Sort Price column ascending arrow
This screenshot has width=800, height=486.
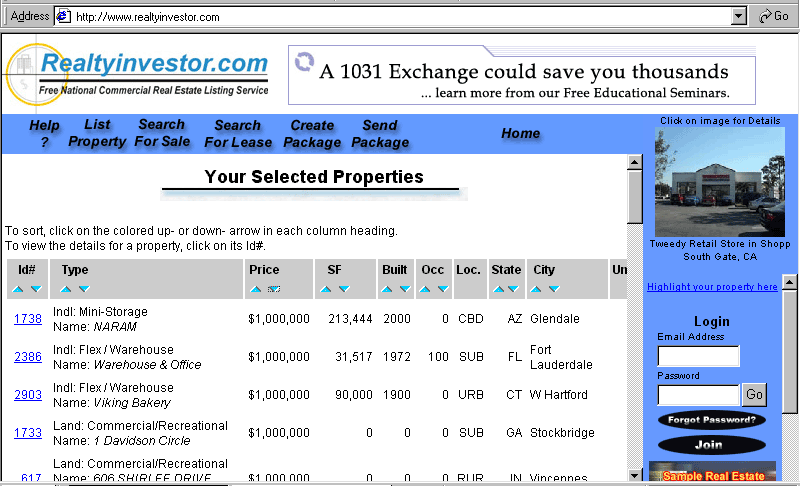coord(256,289)
